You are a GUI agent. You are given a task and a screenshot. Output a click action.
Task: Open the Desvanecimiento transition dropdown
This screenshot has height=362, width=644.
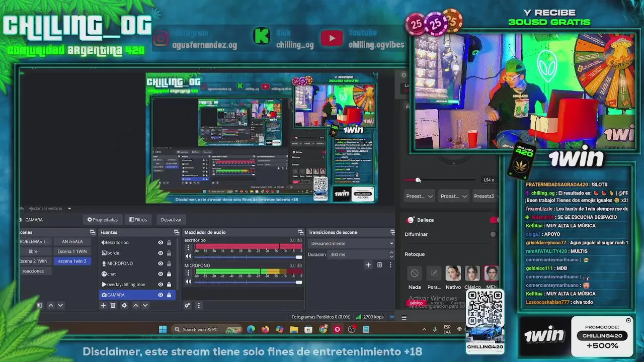pyautogui.click(x=351, y=243)
